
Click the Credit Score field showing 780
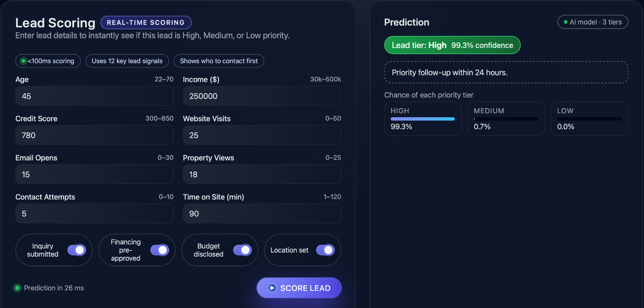tap(94, 135)
